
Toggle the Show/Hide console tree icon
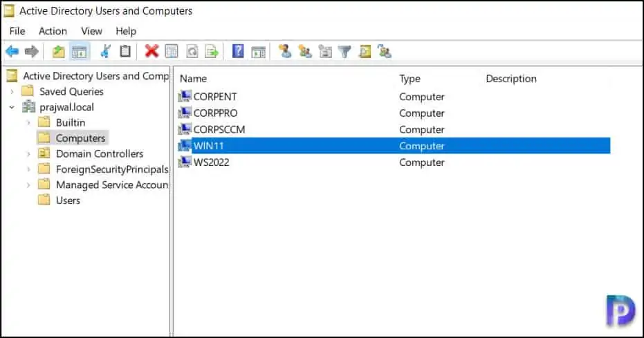pos(80,51)
